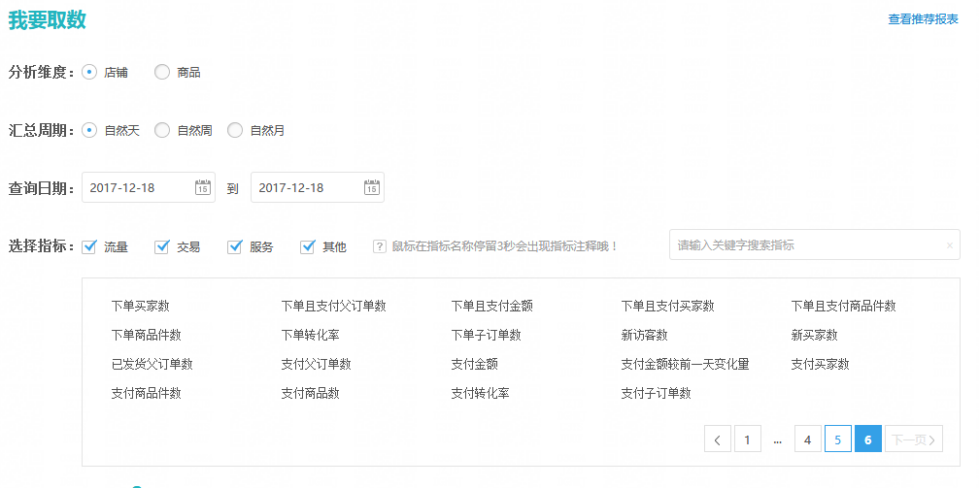The width and height of the screenshot is (979, 489).
Task: Uncheck the 服务 indicator checkbox
Action: (235, 246)
